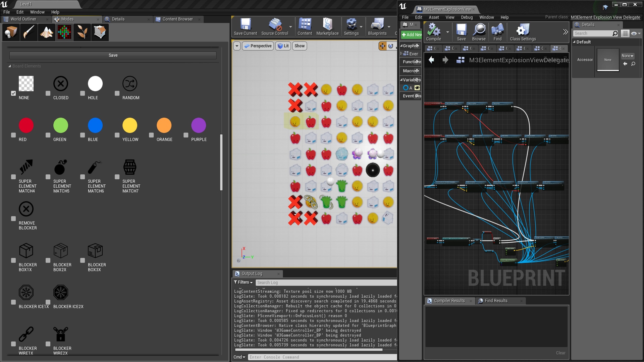The width and height of the screenshot is (644, 362).
Task: Open the Debug menu in the Blueprint editor
Action: 467,17
